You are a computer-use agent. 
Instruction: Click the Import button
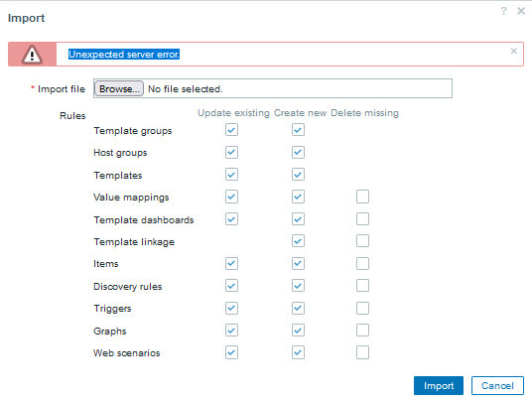coord(439,385)
